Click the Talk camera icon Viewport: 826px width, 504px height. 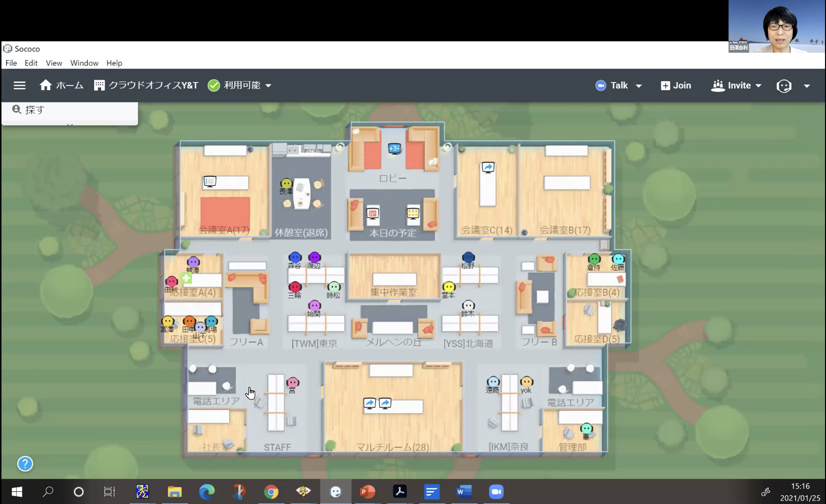(601, 85)
